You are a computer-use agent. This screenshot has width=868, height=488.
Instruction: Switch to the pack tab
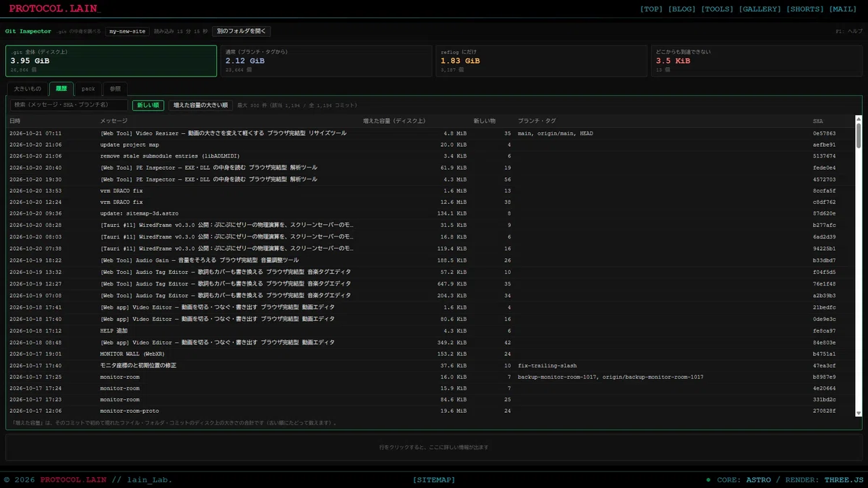(x=88, y=88)
